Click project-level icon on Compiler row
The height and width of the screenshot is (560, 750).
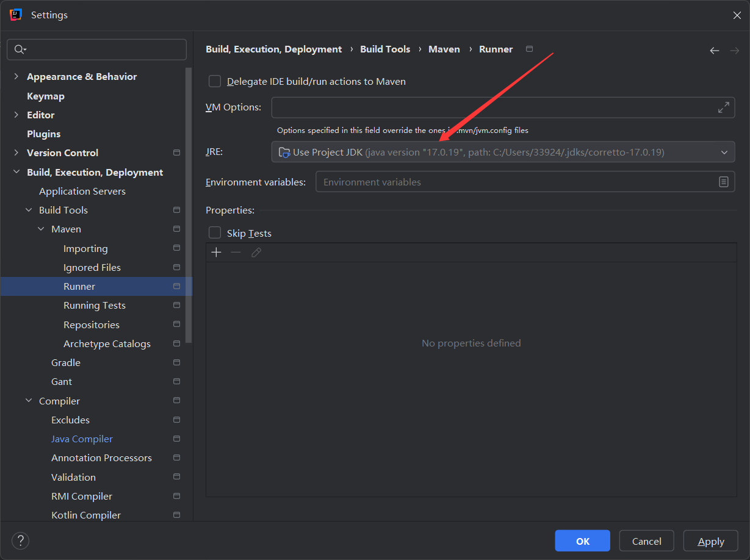click(x=176, y=401)
